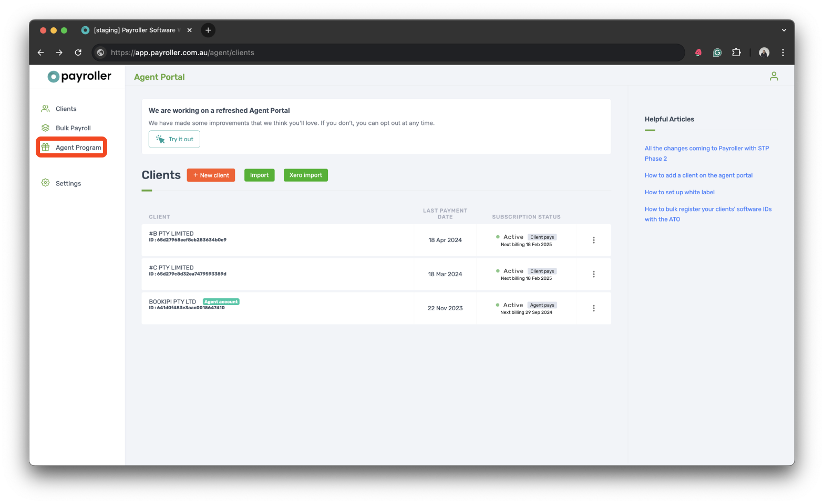Click the Import button
The image size is (824, 504).
click(x=260, y=175)
